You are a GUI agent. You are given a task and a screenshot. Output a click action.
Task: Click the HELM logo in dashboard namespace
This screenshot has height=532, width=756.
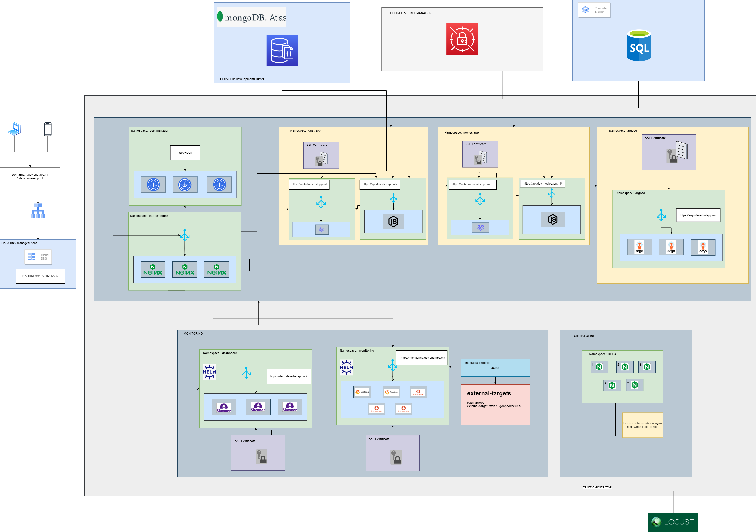(209, 372)
